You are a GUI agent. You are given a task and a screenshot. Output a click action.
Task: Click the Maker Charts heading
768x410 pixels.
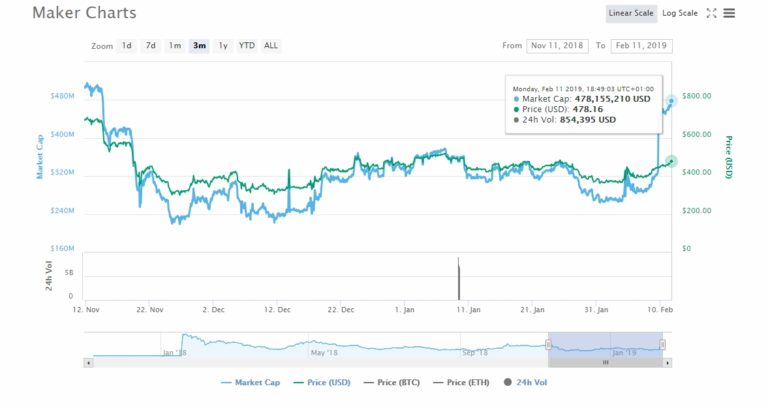pyautogui.click(x=84, y=13)
